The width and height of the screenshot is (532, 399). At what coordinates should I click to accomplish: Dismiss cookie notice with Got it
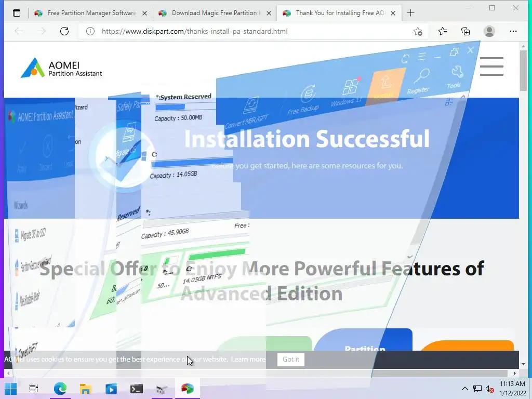(291, 360)
